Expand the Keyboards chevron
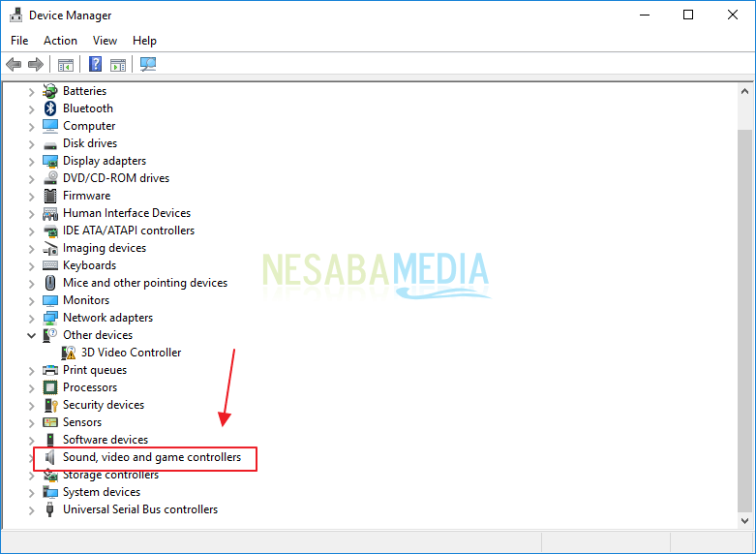 [x=31, y=266]
